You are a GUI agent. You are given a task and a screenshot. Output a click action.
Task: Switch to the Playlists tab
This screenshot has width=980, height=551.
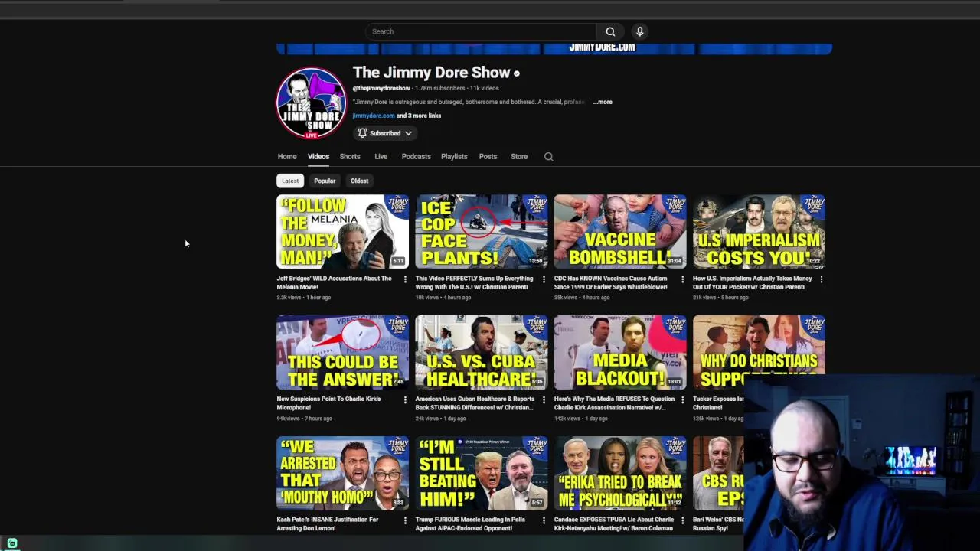pos(454,157)
